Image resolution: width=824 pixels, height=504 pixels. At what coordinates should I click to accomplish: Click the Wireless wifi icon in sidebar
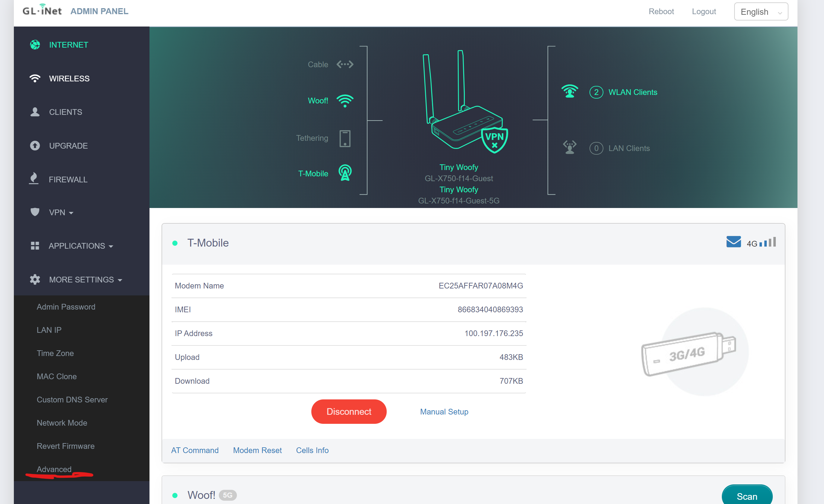(35, 79)
